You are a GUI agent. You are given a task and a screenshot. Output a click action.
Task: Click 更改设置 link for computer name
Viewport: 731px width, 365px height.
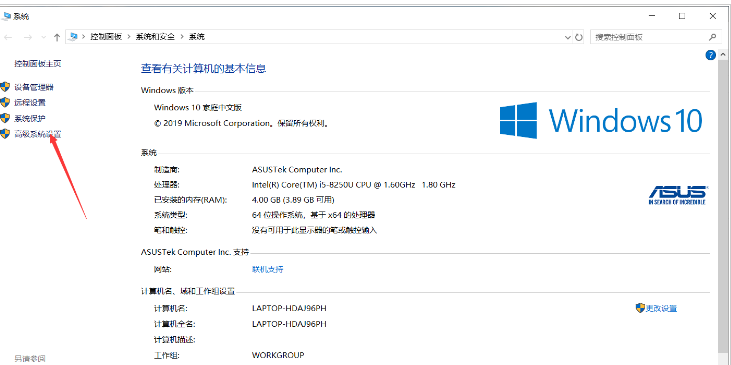[661, 308]
